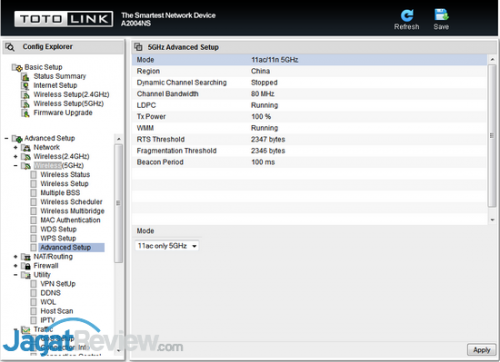Open Wireless Setup under Wireless(5GHz)
The image size is (500, 362).
click(64, 184)
